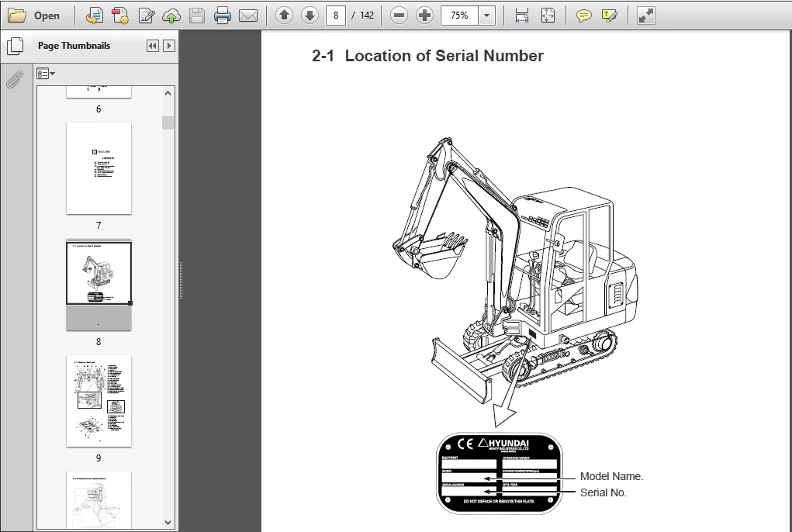
Task: Select the page 7 thumbnail
Action: point(99,168)
